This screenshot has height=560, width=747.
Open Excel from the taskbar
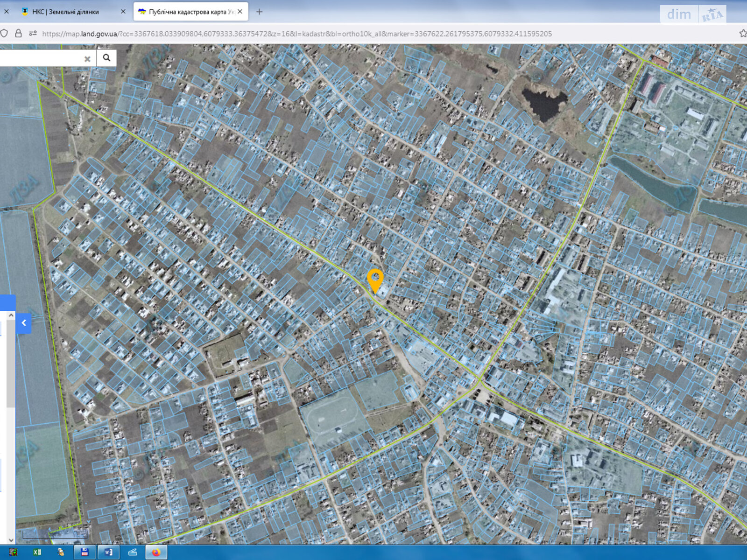(37, 553)
